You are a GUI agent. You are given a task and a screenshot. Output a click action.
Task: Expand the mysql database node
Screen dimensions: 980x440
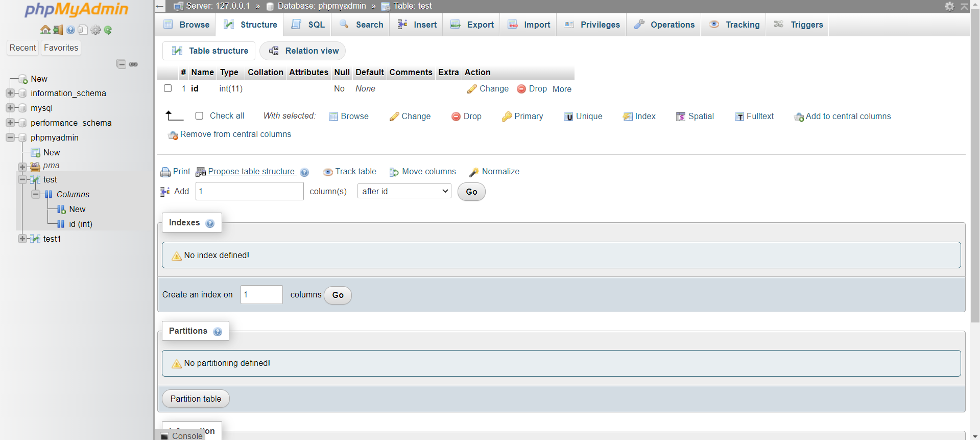tap(10, 108)
